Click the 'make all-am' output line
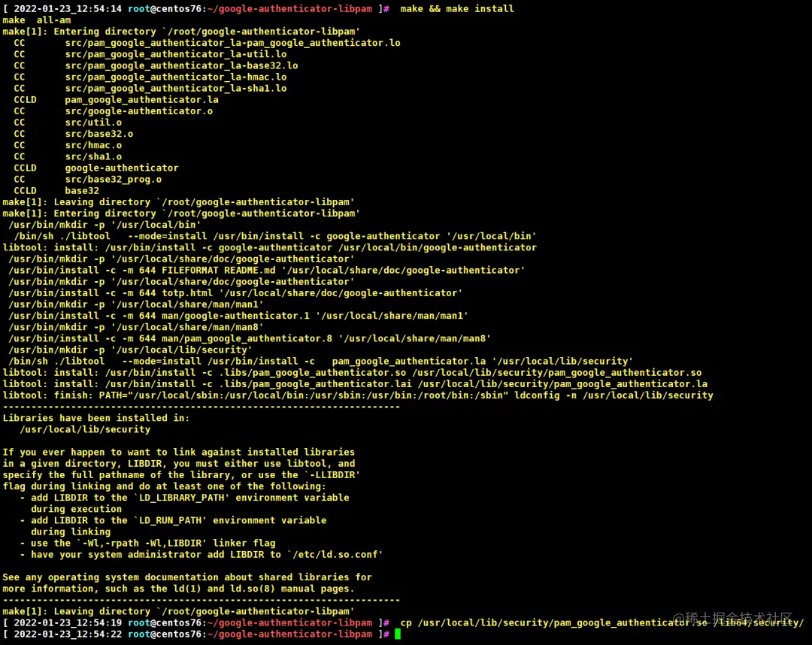The image size is (812, 645). click(x=37, y=20)
